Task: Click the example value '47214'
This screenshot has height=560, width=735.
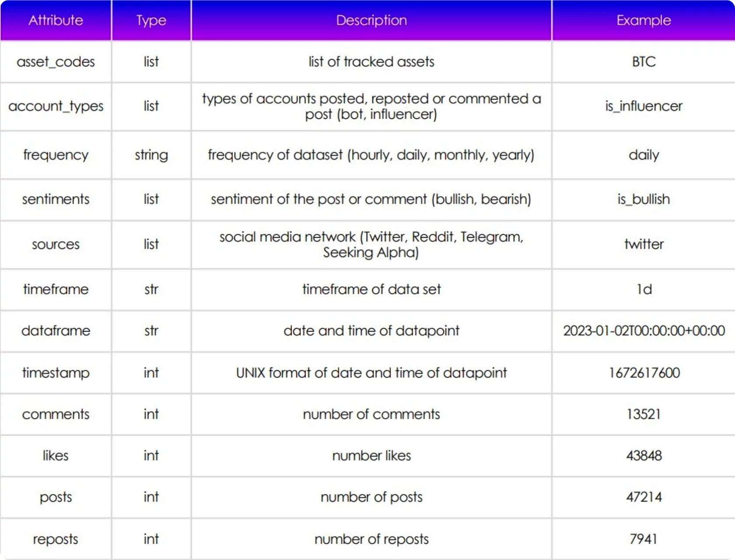Action: pos(644,497)
